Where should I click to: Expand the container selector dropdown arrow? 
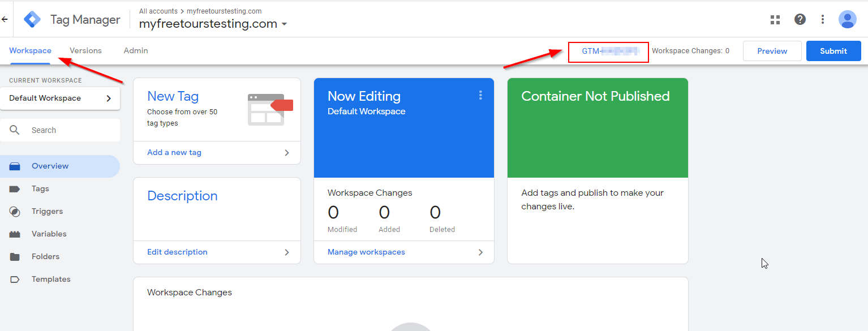(284, 24)
